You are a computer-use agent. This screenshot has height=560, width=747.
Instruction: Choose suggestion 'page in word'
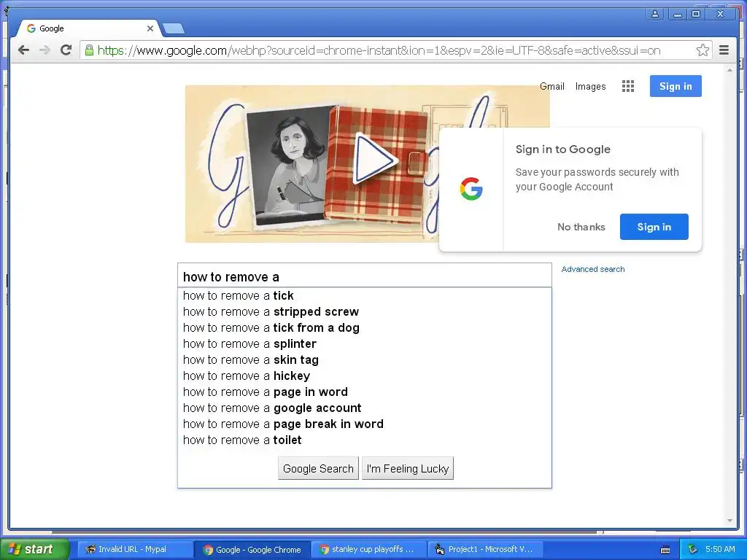click(365, 392)
